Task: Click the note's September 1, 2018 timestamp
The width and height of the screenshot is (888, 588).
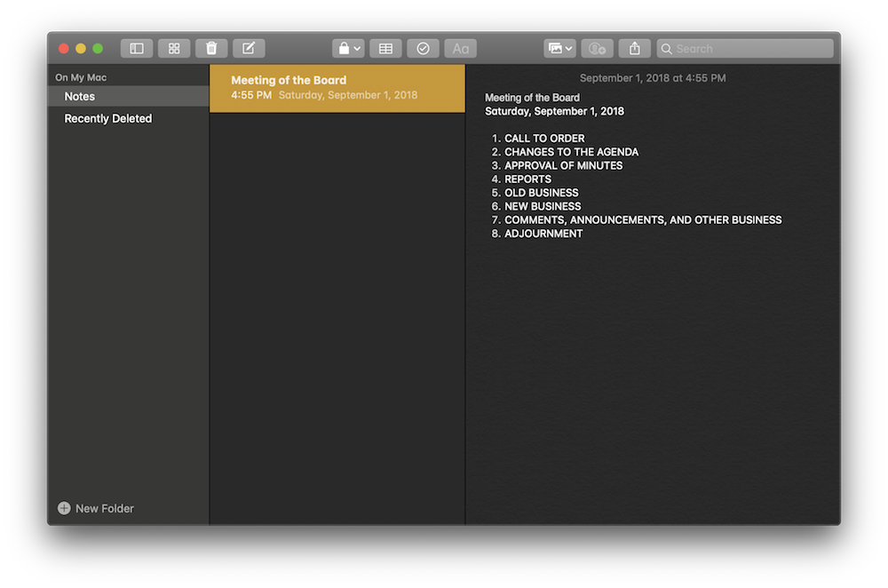Action: 653,78
